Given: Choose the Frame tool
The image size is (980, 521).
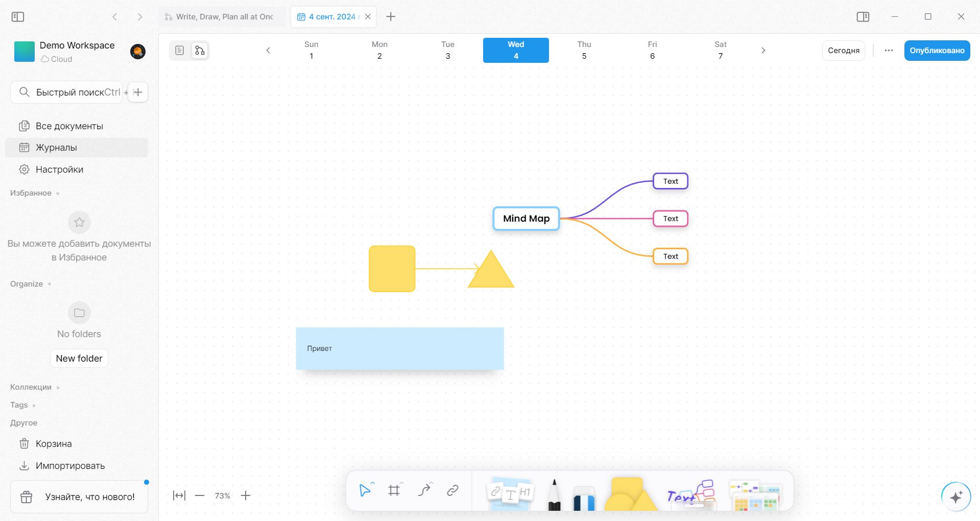Looking at the screenshot, I should pyautogui.click(x=394, y=491).
